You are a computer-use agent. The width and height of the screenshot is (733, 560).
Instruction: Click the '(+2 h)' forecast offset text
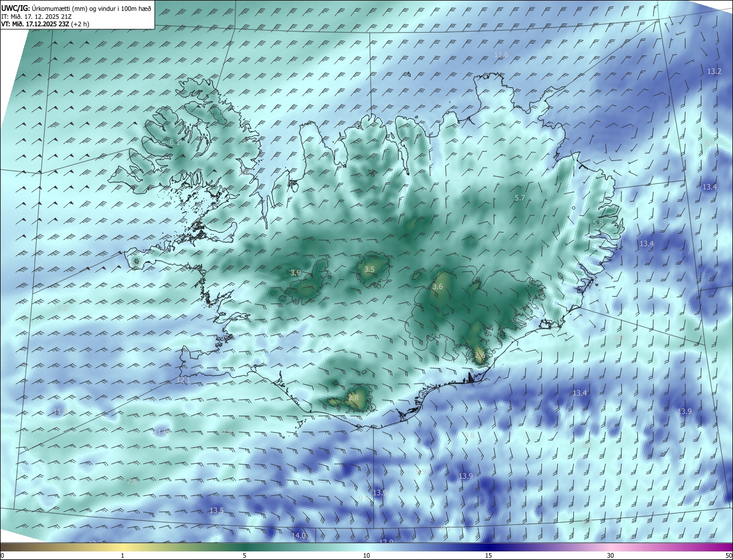(80, 24)
